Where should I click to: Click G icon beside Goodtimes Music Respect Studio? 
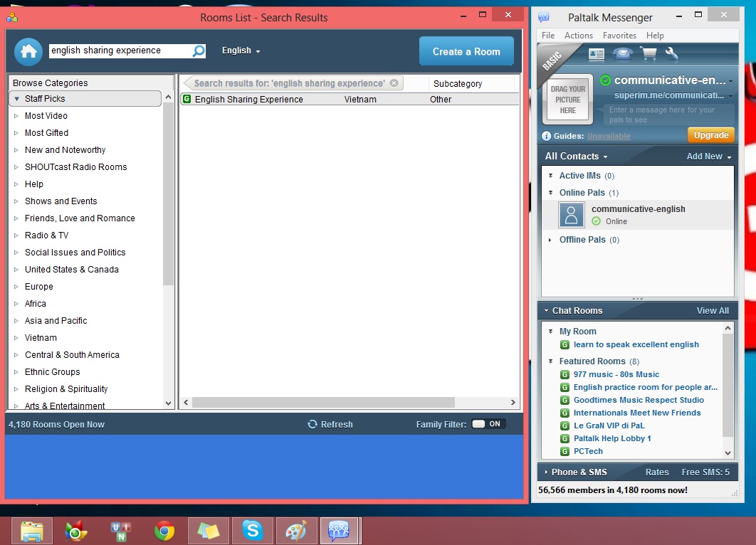tap(565, 400)
